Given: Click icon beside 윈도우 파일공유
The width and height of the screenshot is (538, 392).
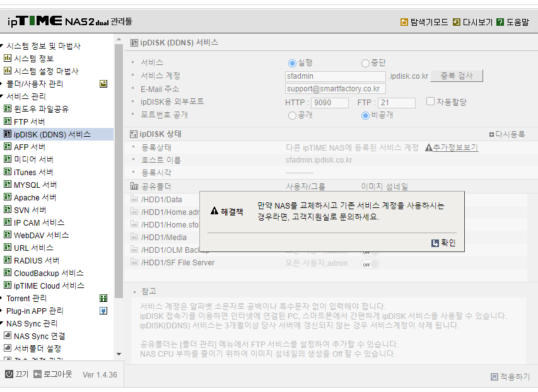Looking at the screenshot, I should pos(7,109).
